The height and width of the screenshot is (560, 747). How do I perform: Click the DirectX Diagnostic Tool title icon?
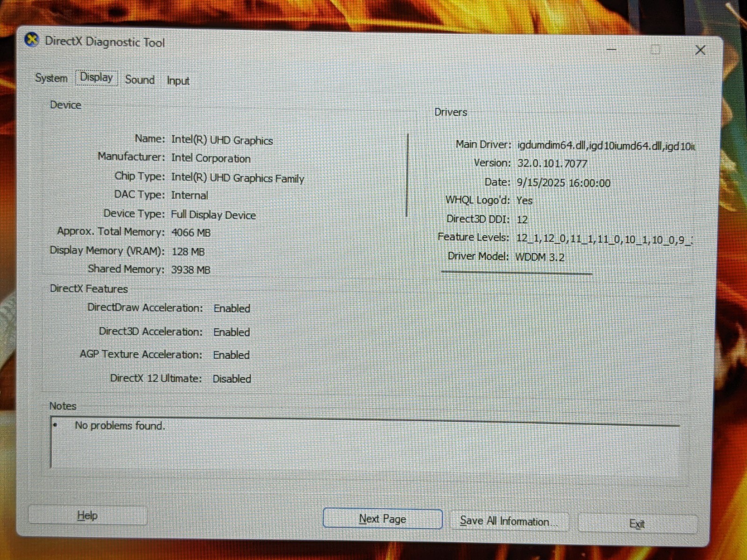coord(32,40)
